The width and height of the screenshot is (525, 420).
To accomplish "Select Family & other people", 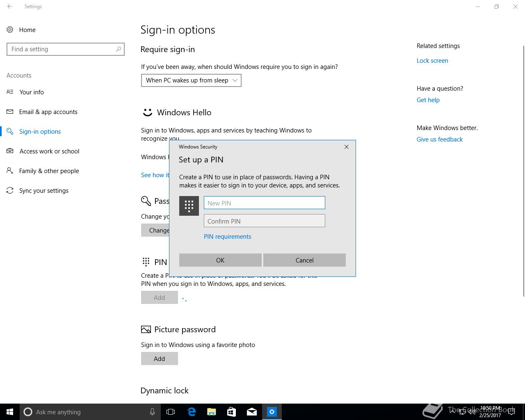I will (49, 171).
